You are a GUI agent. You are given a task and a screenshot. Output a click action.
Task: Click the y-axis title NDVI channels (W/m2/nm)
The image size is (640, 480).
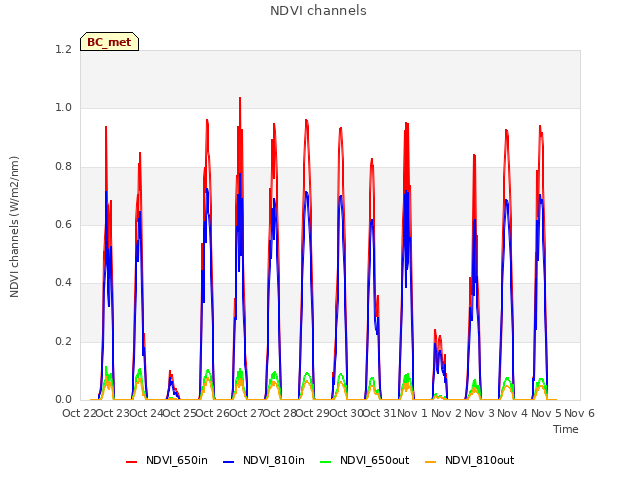[14, 227]
